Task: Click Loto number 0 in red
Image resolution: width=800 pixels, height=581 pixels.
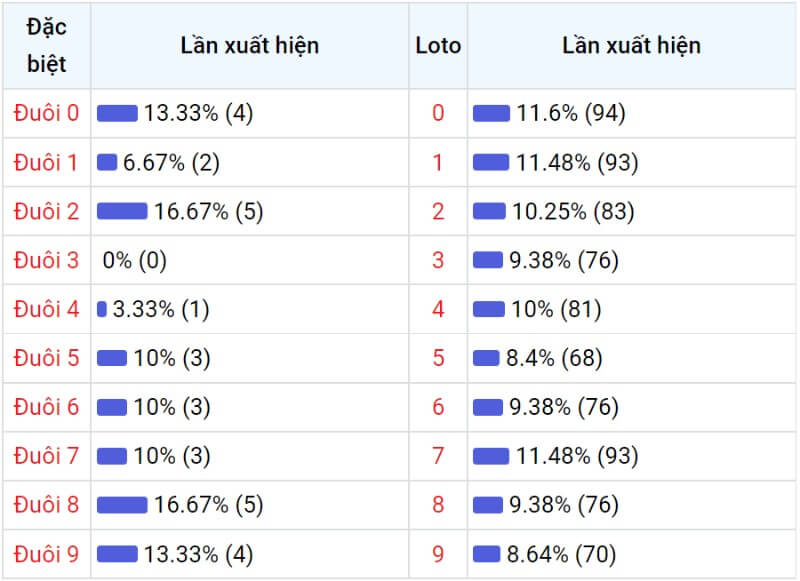Action: pyautogui.click(x=438, y=113)
